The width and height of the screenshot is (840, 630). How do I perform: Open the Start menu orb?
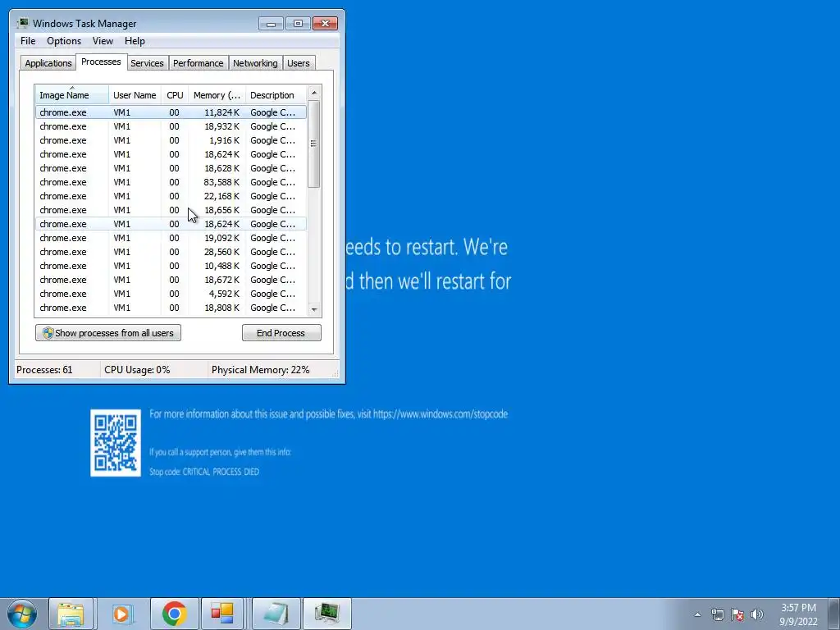tap(22, 614)
